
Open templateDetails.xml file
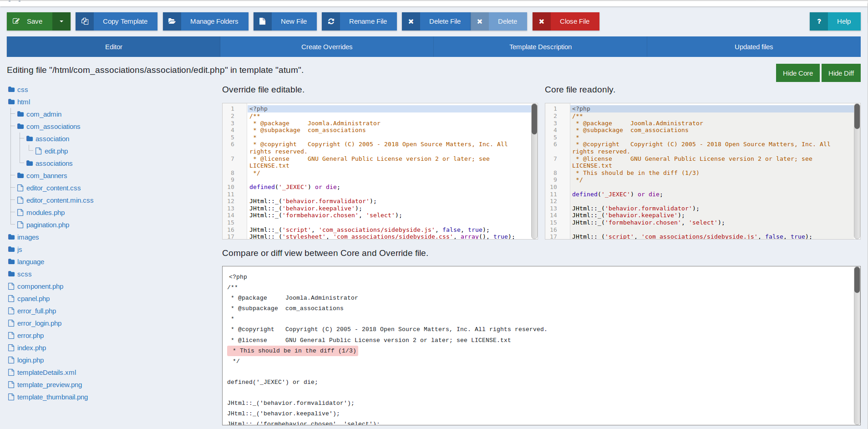pyautogui.click(x=42, y=373)
